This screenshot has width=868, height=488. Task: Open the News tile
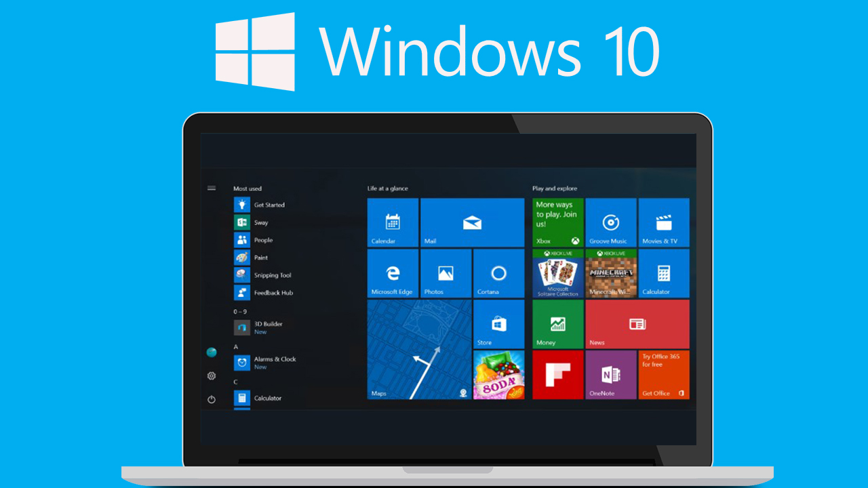click(x=637, y=324)
